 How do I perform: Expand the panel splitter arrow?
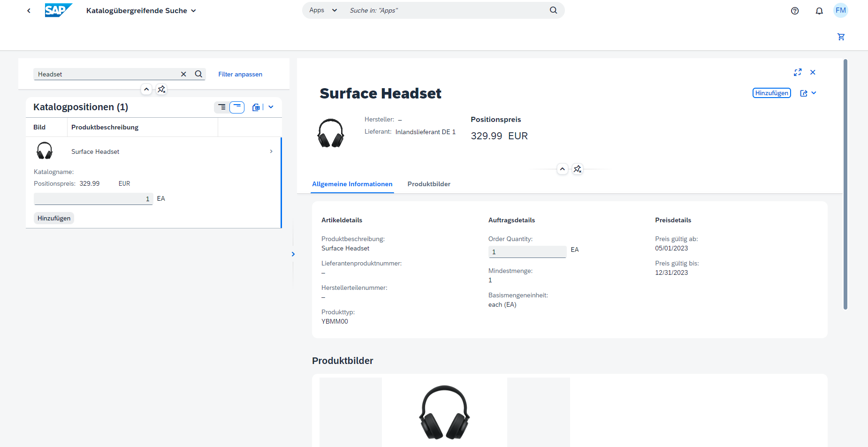tap(293, 254)
